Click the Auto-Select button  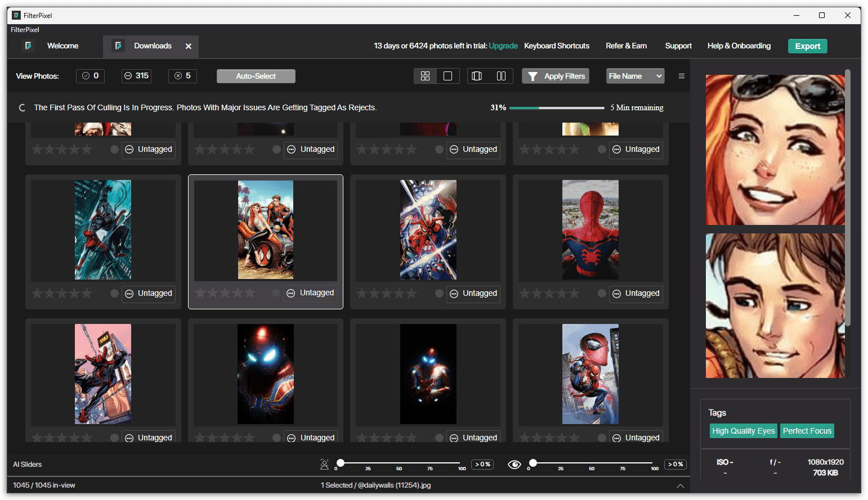256,76
